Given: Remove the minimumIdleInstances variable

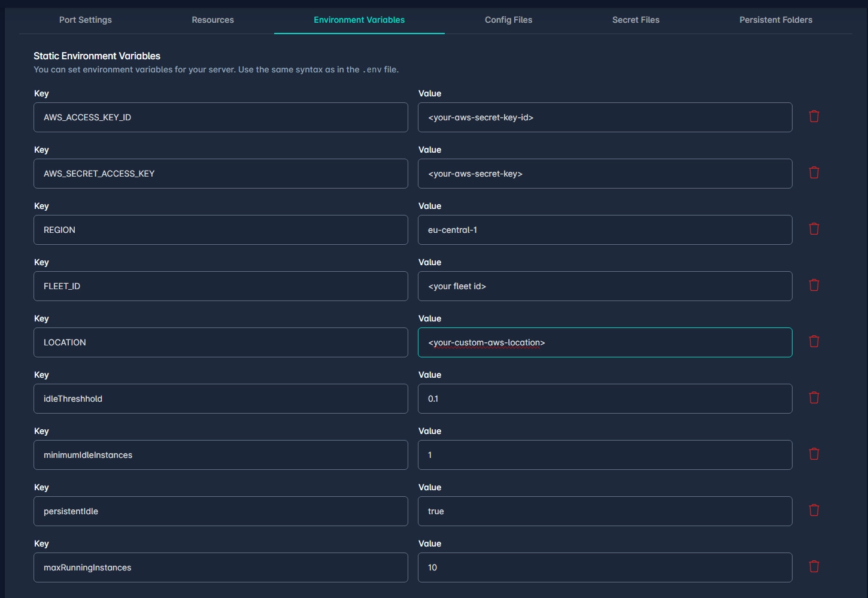Looking at the screenshot, I should click(x=814, y=454).
